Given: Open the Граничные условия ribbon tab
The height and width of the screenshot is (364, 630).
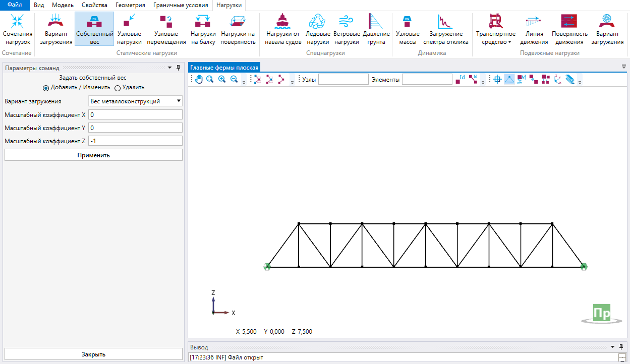Looking at the screenshot, I should coord(181,5).
